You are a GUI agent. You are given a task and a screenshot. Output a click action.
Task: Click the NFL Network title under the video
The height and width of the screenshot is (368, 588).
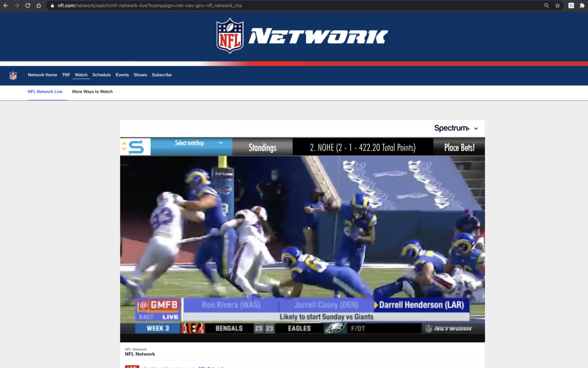coord(140,354)
